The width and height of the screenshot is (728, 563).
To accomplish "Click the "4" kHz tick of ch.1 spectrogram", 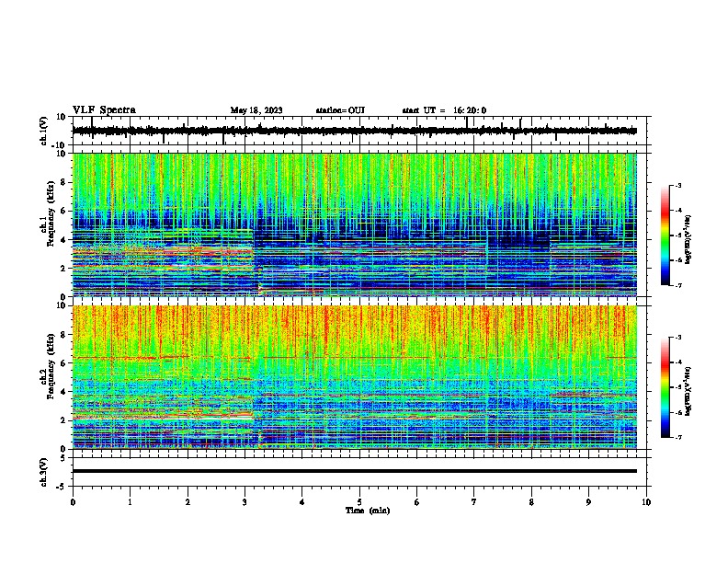I will [64, 240].
